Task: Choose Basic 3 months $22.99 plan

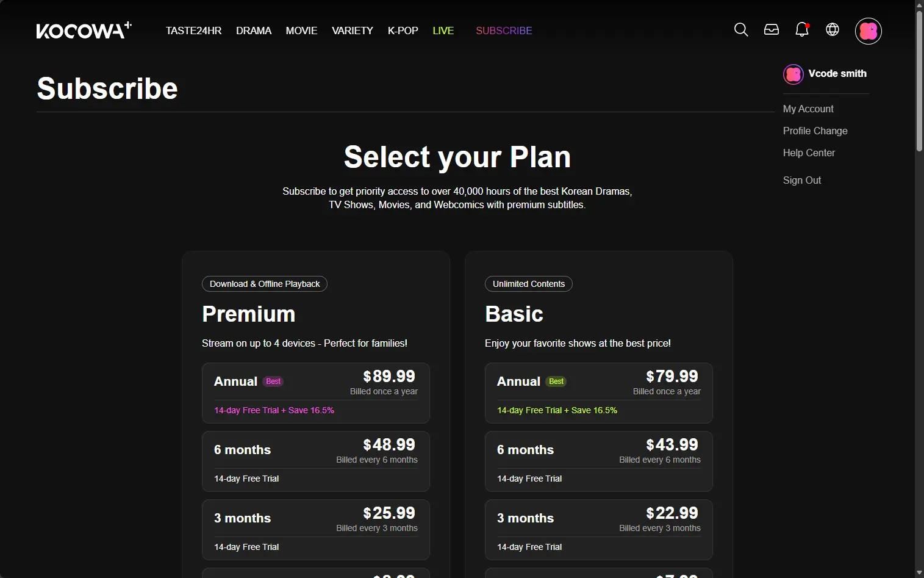Action: tap(599, 530)
